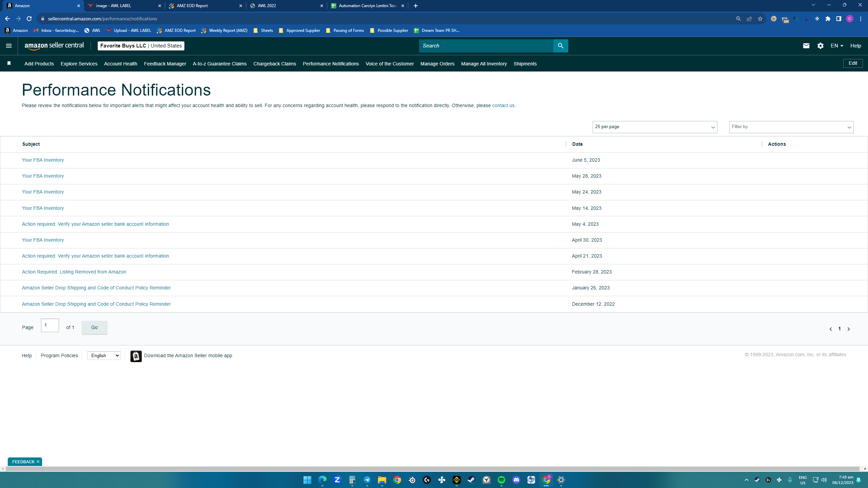The image size is (868, 488).
Task: Open the Steam icon in the taskbar
Action: tap(471, 480)
